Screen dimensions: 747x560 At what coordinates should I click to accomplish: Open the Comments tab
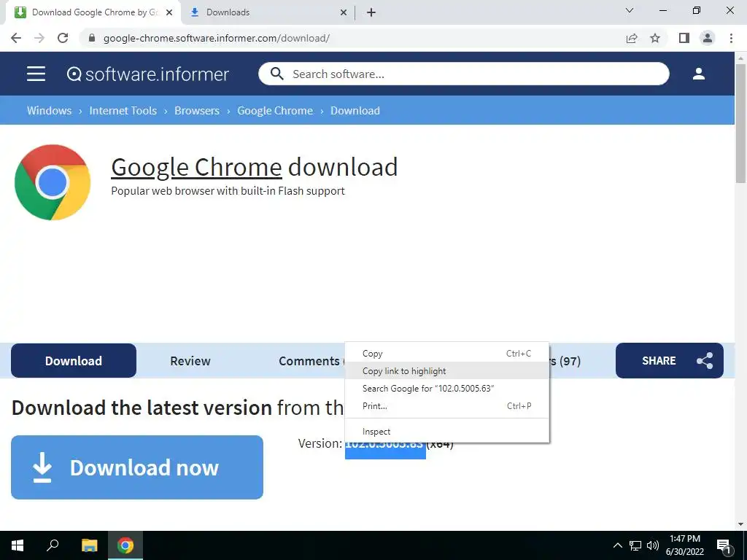[x=309, y=360]
